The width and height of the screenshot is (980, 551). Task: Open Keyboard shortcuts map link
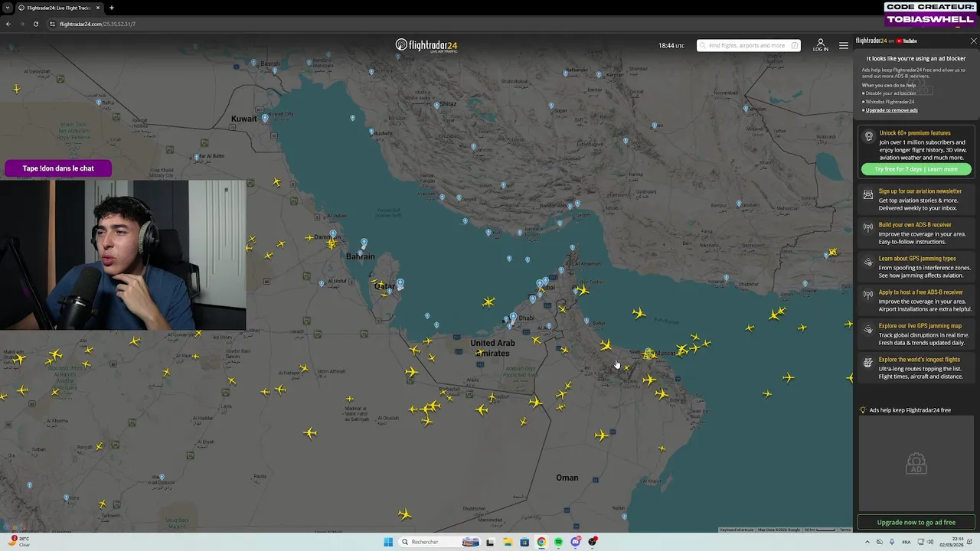pyautogui.click(x=737, y=530)
